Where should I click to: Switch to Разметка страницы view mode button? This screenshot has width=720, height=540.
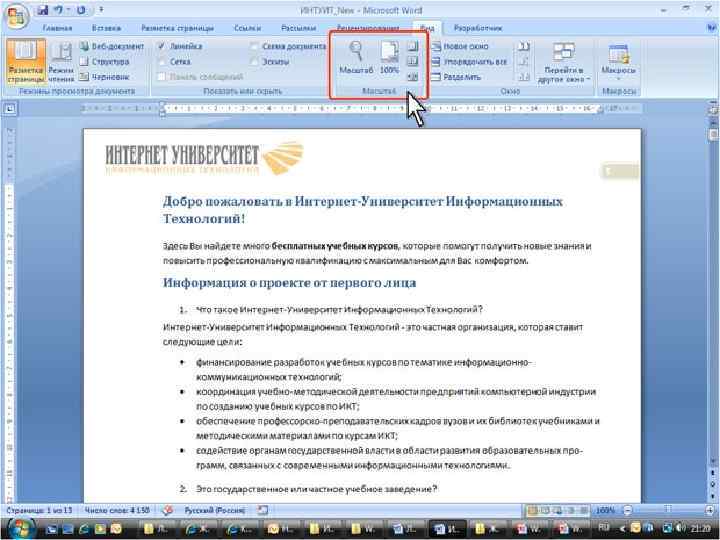tap(26, 62)
